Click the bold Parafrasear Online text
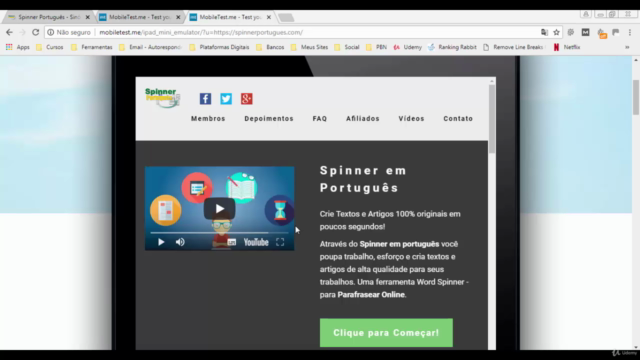 point(371,295)
